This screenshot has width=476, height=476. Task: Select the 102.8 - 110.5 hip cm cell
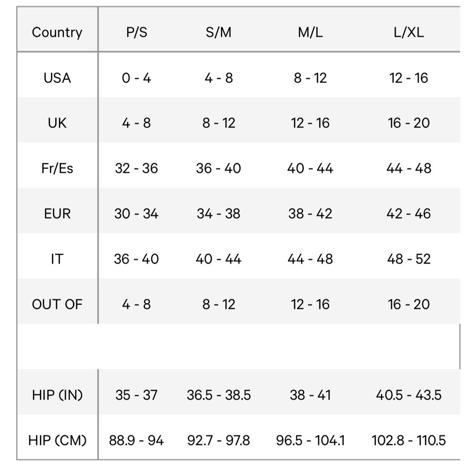[x=408, y=440]
